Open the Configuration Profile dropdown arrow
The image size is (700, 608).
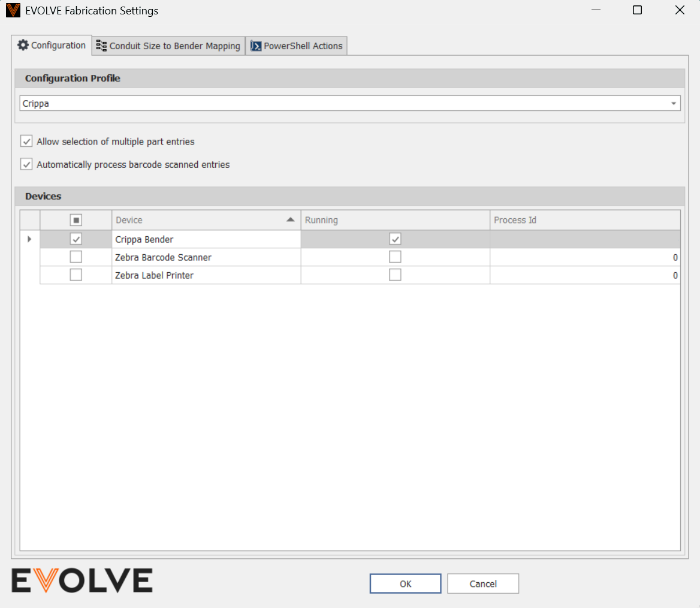[x=673, y=104]
